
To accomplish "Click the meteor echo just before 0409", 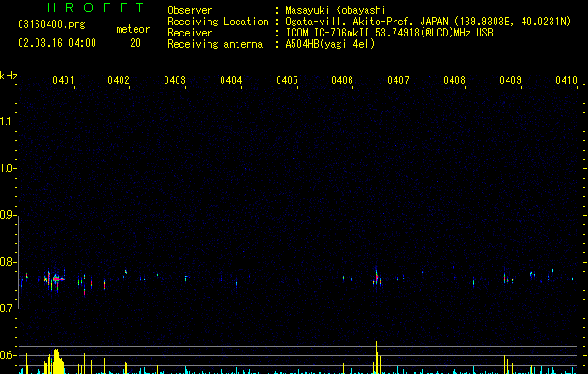I will 506,279.
